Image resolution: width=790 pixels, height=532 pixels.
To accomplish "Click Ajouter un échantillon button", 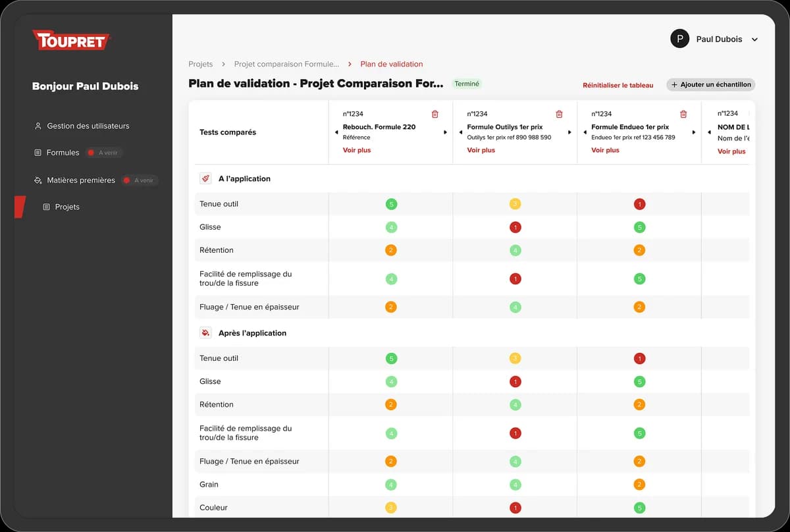I will click(710, 84).
